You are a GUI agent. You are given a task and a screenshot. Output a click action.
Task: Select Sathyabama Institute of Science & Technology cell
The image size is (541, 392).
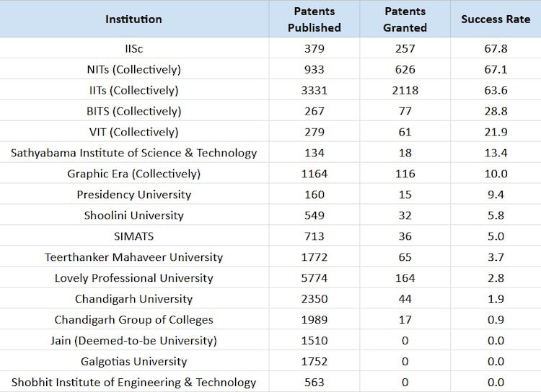click(x=134, y=153)
